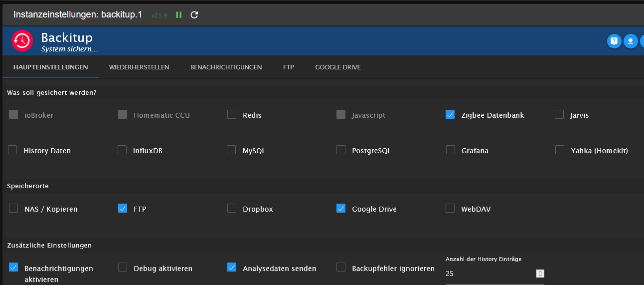
Task: Click the history entries number stepper
Action: point(540,274)
